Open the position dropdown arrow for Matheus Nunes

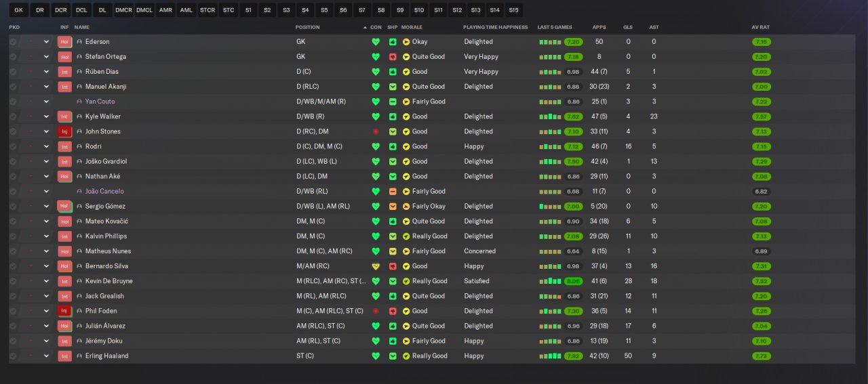tap(46, 251)
